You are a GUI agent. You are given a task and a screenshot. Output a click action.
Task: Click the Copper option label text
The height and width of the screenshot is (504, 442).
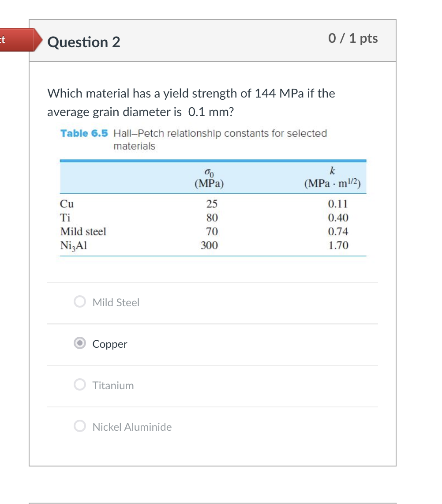pos(109,344)
